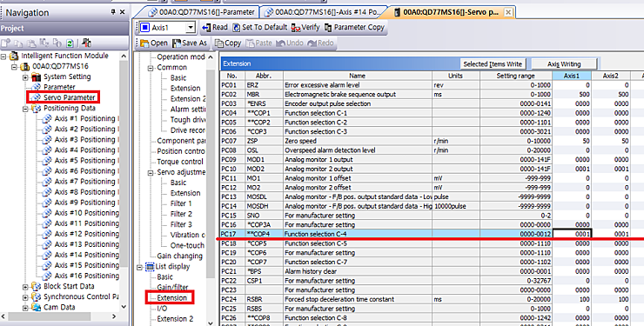644x326 pixels.
Task: Click the Axis #8 Positioning node icon
Action: [47, 192]
